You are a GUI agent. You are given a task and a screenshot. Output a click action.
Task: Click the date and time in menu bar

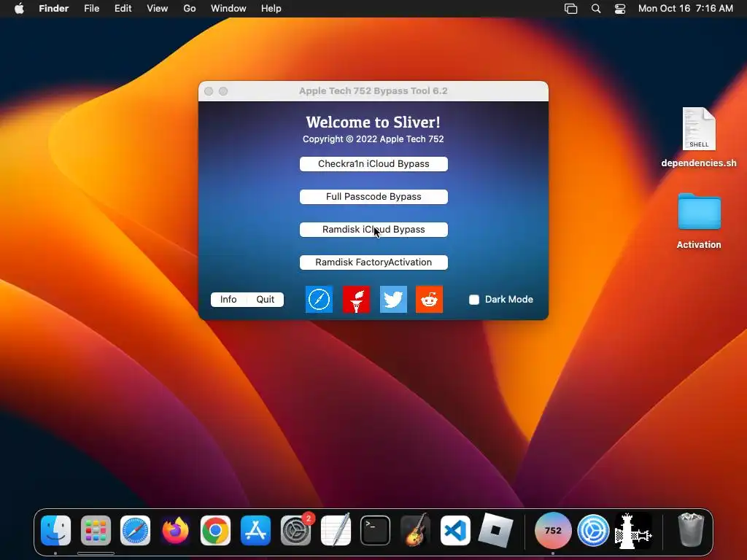[x=686, y=9]
